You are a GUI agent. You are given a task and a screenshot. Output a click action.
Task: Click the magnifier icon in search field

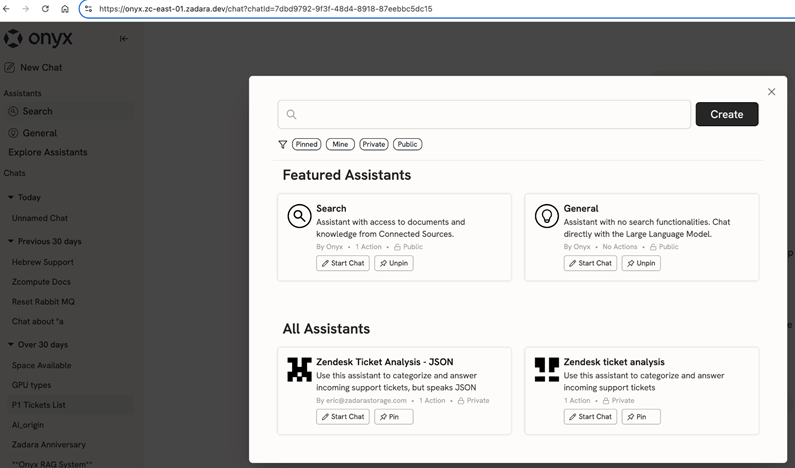pos(292,115)
